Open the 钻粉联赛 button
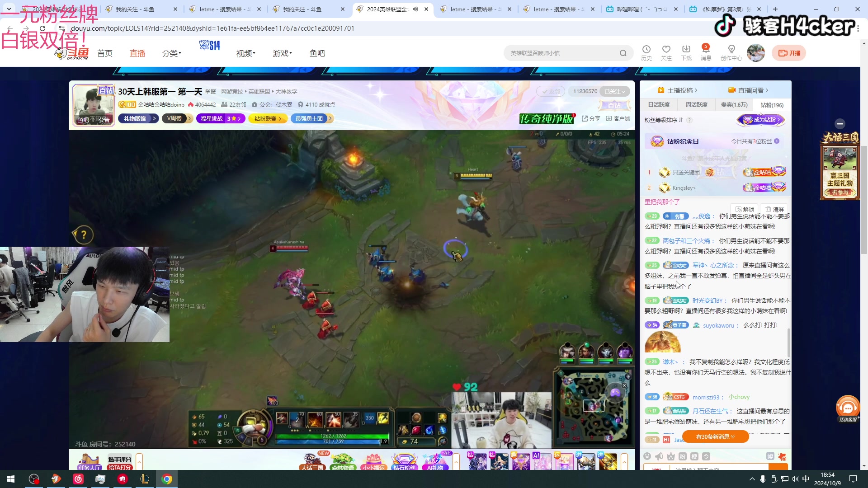The image size is (868, 488). pos(268,118)
